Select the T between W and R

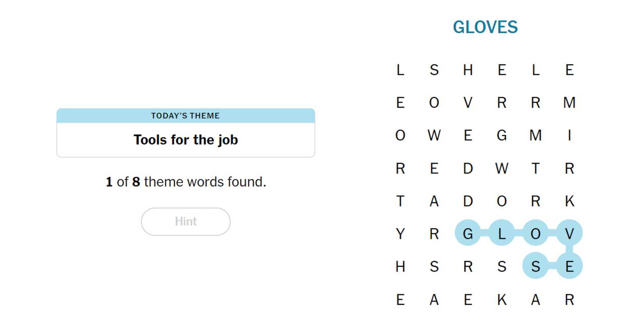coord(535,168)
